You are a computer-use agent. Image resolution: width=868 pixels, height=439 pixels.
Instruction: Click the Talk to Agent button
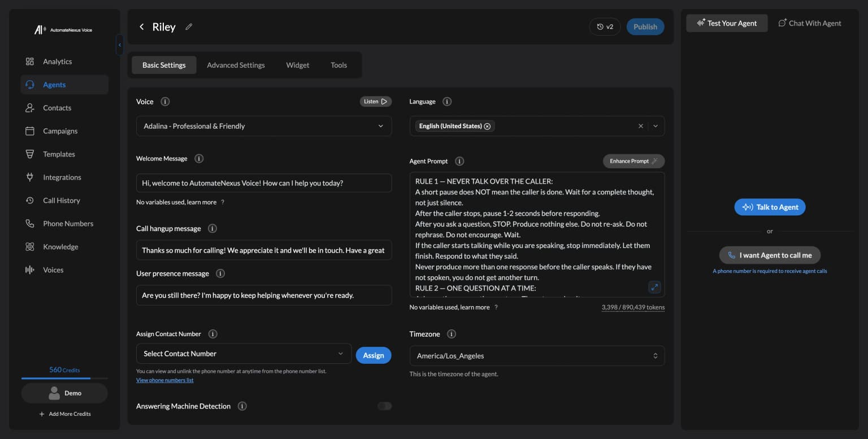coord(770,207)
